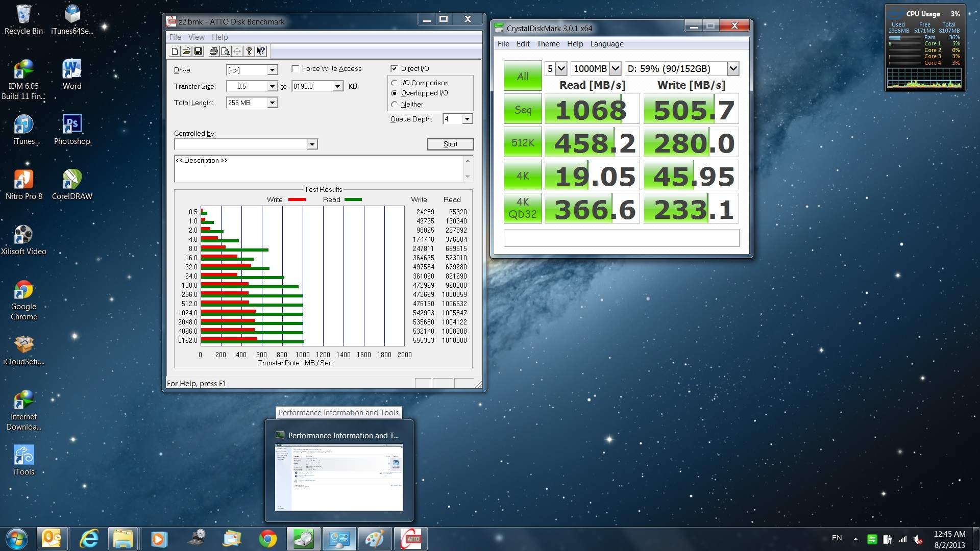This screenshot has height=551, width=980.
Task: Select the Nitro Pro 8 desktop icon
Action: click(x=23, y=185)
